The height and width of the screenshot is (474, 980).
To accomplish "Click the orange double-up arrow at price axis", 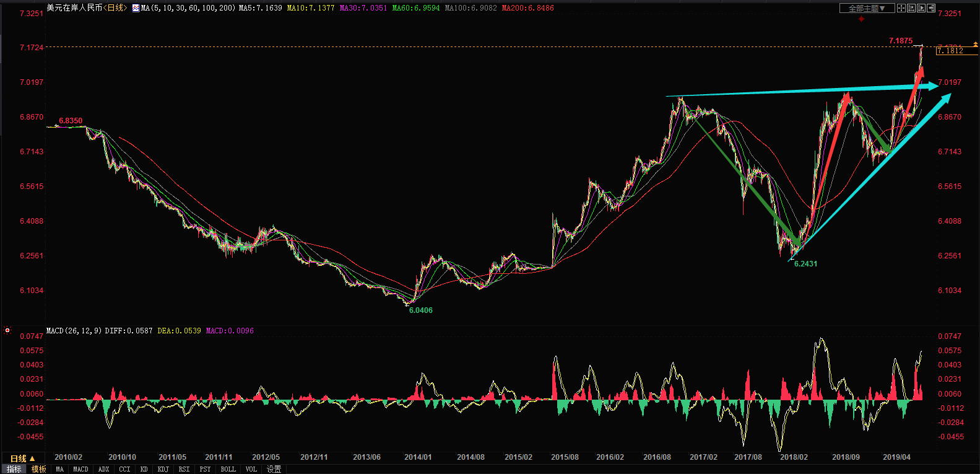I will coord(976,45).
